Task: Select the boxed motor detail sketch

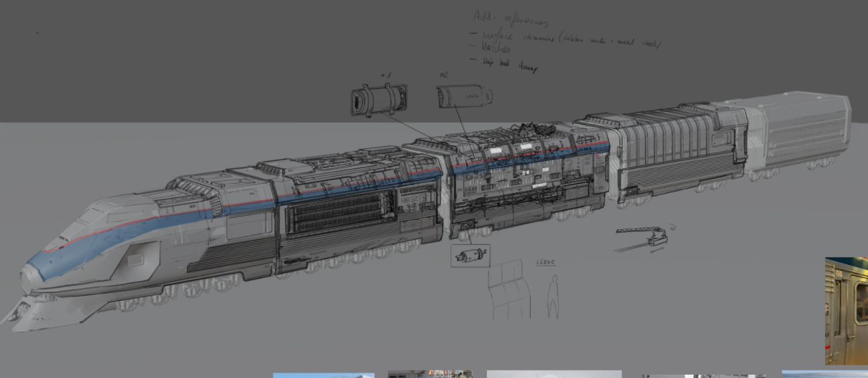Action: (470, 256)
